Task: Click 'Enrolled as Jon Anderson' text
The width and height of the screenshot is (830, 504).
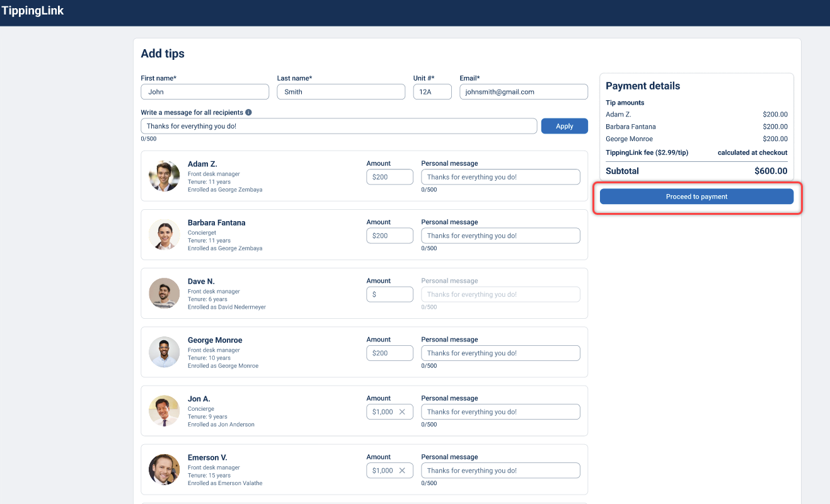Action: pyautogui.click(x=221, y=425)
